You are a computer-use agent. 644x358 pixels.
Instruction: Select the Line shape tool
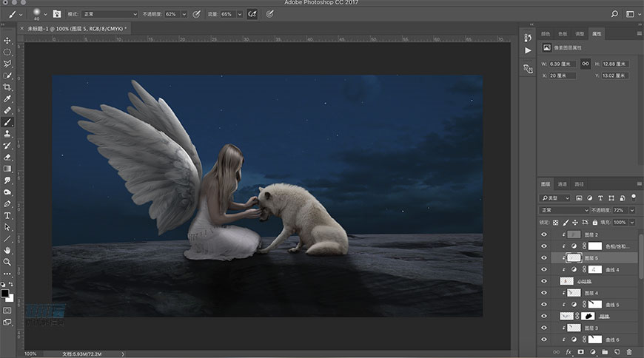pos(7,238)
